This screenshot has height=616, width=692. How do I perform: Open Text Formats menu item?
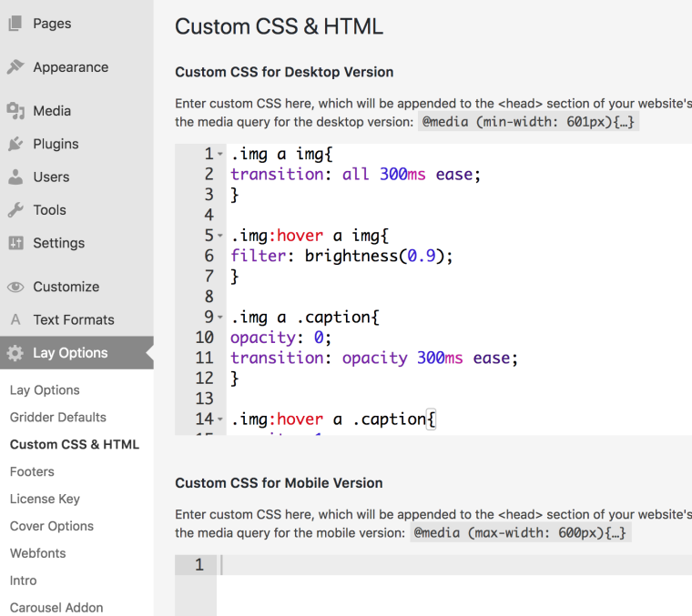74,319
